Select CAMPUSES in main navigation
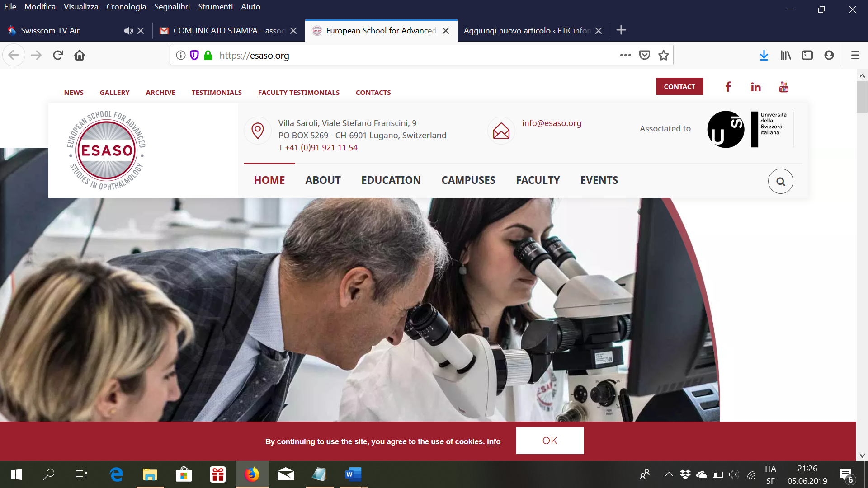 coord(468,180)
